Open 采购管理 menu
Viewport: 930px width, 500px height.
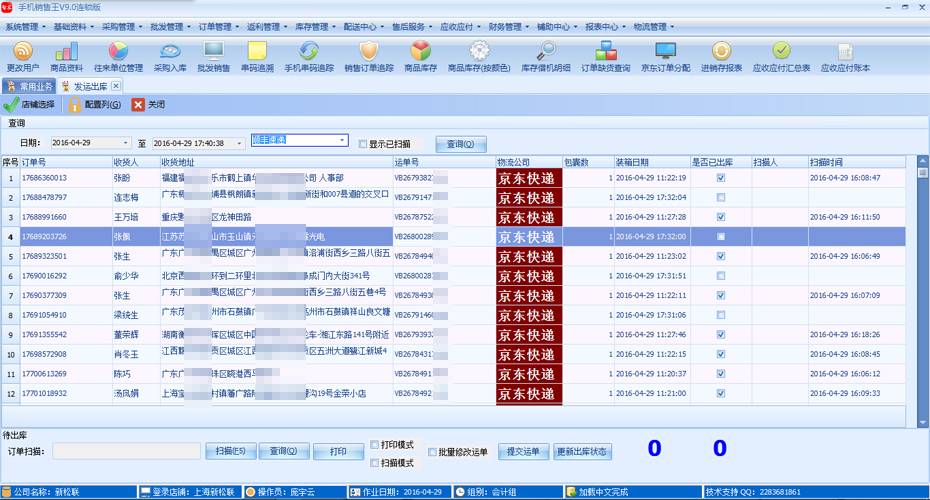[122, 27]
